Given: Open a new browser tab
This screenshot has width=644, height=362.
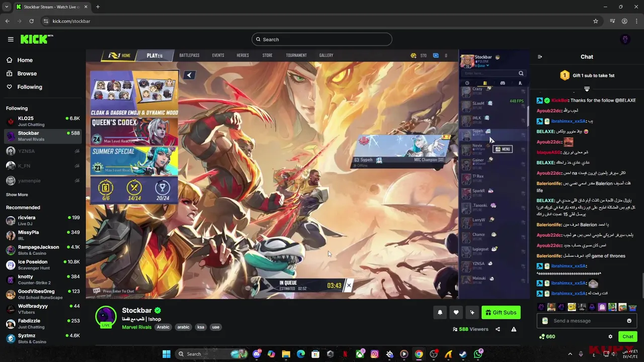Looking at the screenshot, I should point(98,7).
